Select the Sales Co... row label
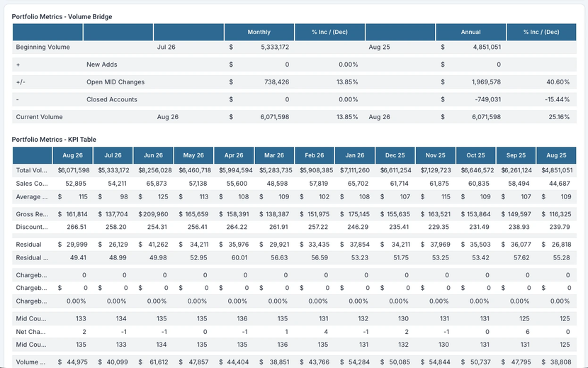 point(31,184)
